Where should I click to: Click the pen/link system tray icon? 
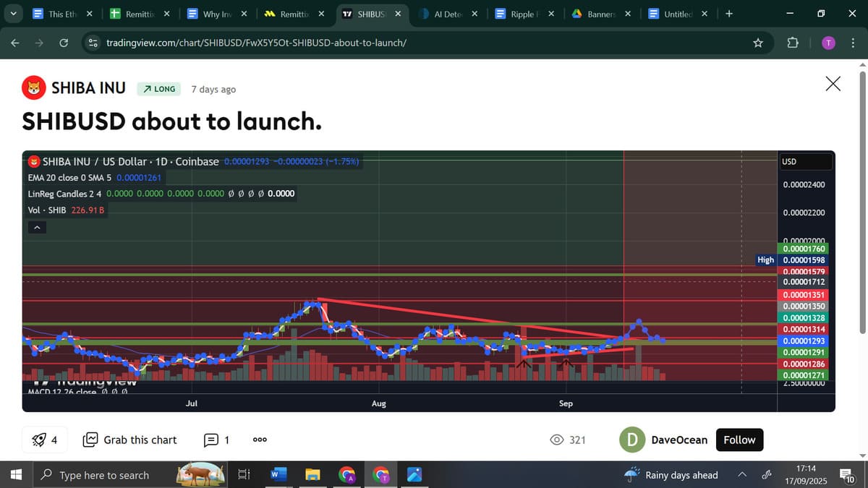767,475
